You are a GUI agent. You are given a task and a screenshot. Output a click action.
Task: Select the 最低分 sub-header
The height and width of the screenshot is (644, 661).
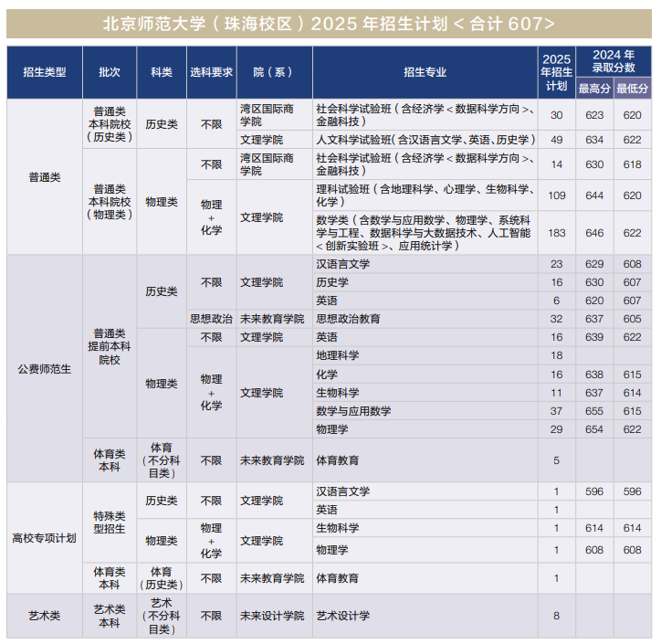tap(633, 88)
